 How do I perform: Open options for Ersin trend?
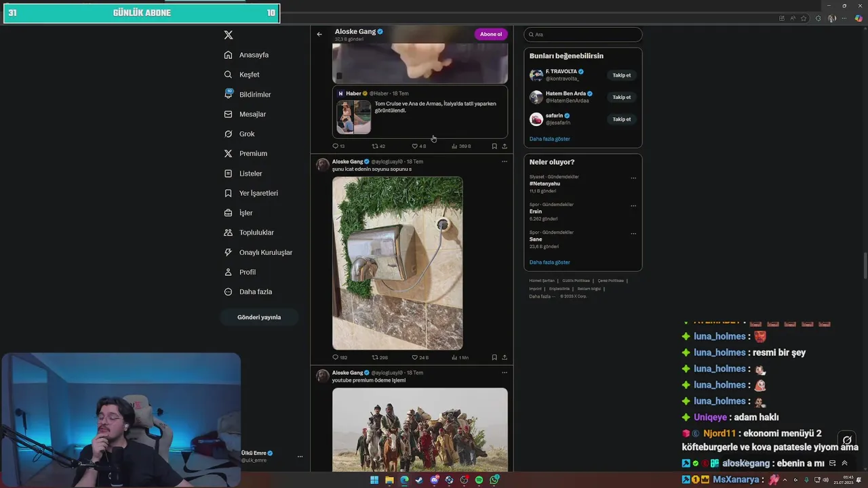tap(633, 206)
